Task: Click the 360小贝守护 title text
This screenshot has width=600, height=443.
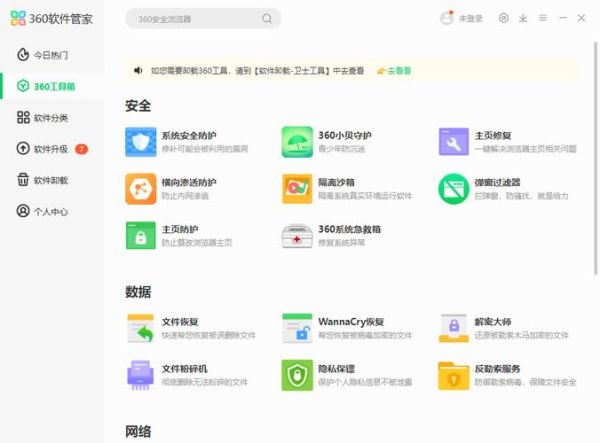Action: (x=345, y=135)
